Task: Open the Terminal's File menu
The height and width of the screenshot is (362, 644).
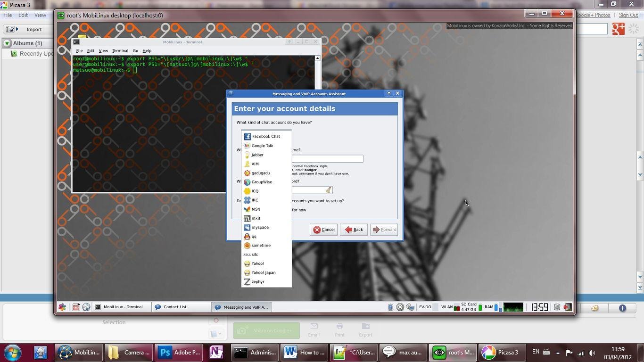Action: click(79, 50)
